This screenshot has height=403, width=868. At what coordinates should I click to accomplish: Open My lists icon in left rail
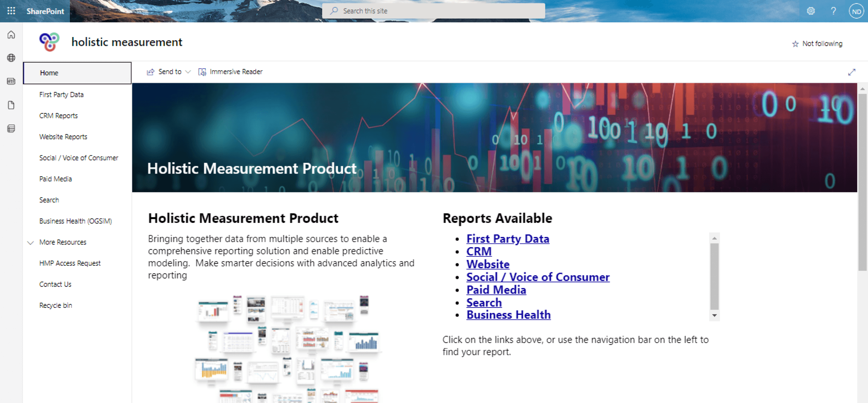pyautogui.click(x=11, y=129)
